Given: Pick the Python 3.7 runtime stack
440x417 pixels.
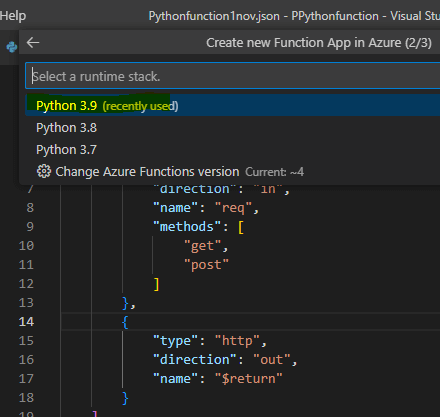Looking at the screenshot, I should (233, 150).
